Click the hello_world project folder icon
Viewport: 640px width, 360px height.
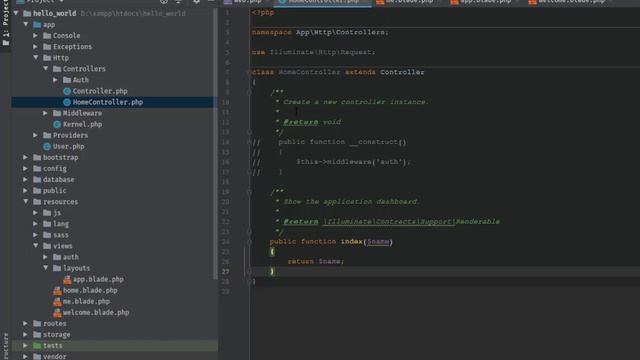click(x=27, y=13)
